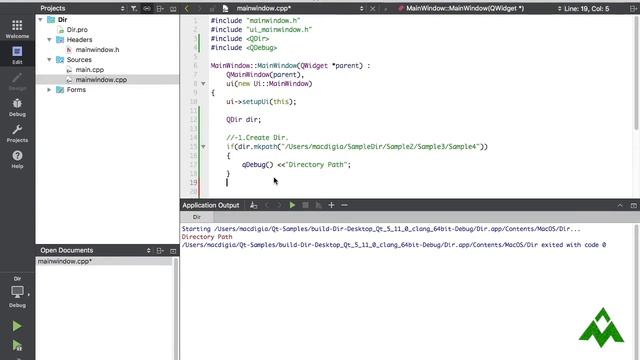
Task: Click the Forms folder label
Action: [x=76, y=90]
